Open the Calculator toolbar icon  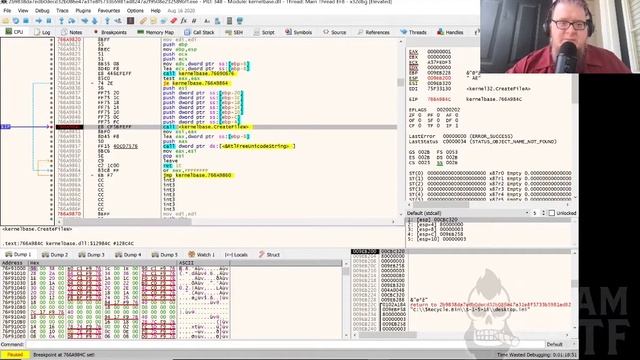click(x=229, y=20)
